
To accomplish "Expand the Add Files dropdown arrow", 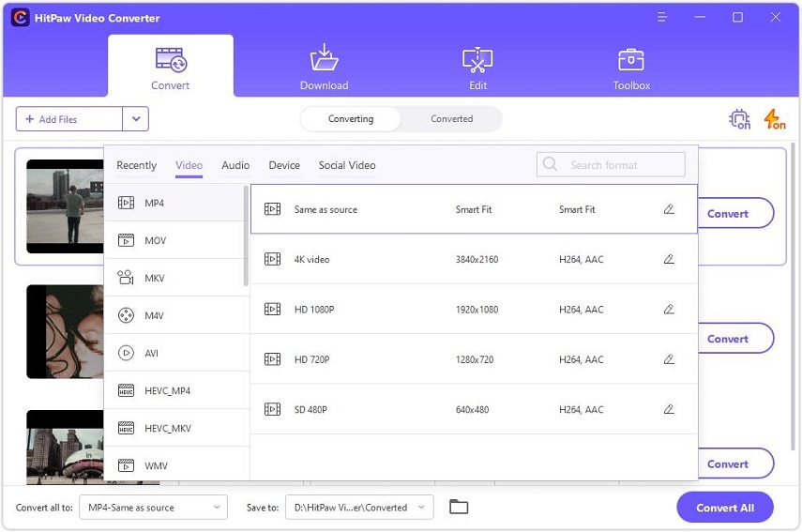I will click(x=136, y=119).
